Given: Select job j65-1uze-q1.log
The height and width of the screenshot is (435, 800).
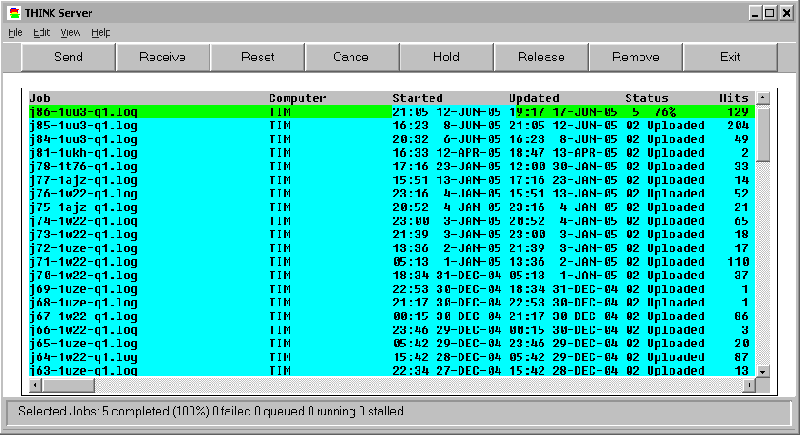Looking at the screenshot, I should click(x=391, y=343).
